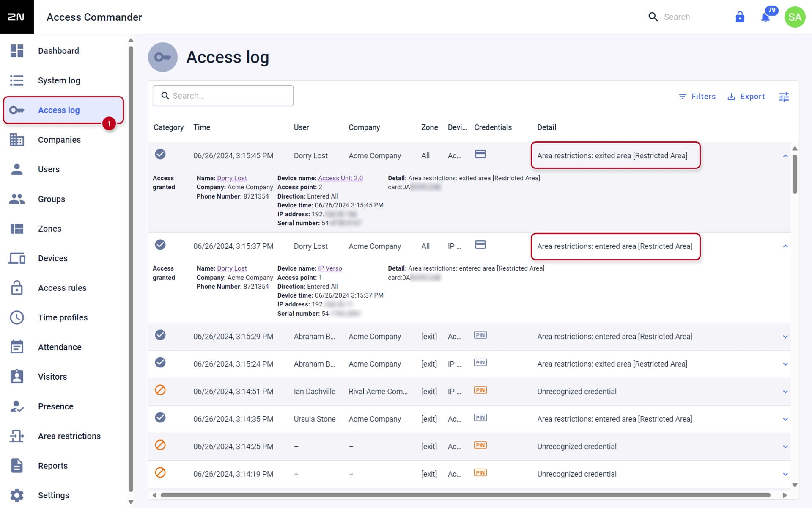Open Visitors badge icon
The height and width of the screenshot is (508, 812).
17,377
